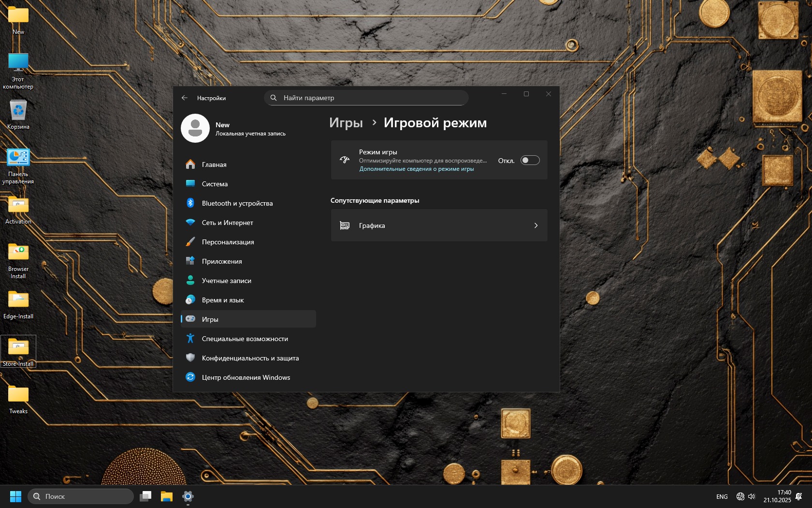Open the Графика related settings chevron
Image resolution: width=812 pixels, height=508 pixels.
click(536, 225)
